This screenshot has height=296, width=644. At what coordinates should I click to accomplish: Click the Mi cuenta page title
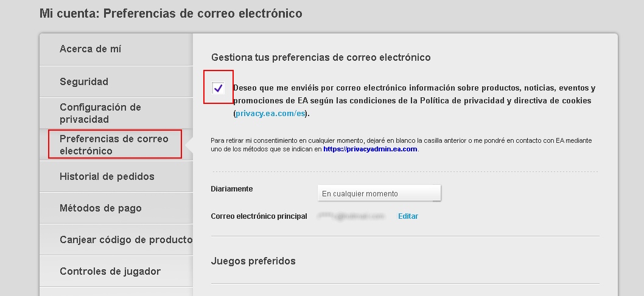pyautogui.click(x=170, y=13)
